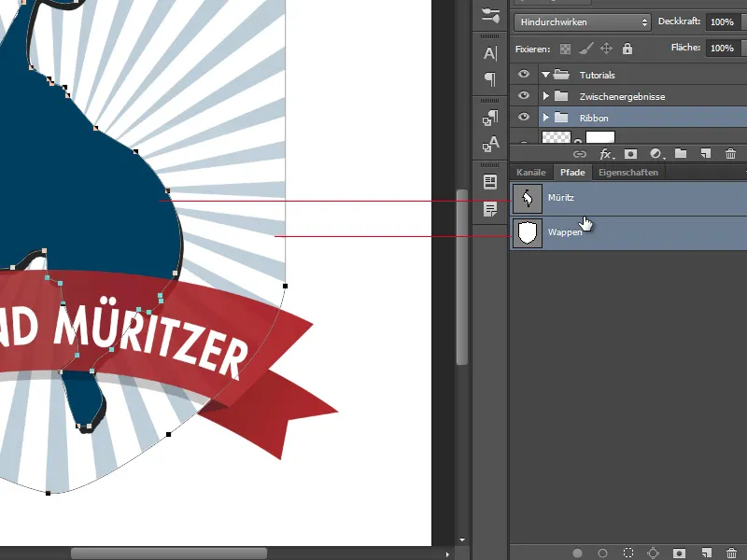The height and width of the screenshot is (560, 747).
Task: Hide the Tutorials group
Action: click(x=524, y=74)
